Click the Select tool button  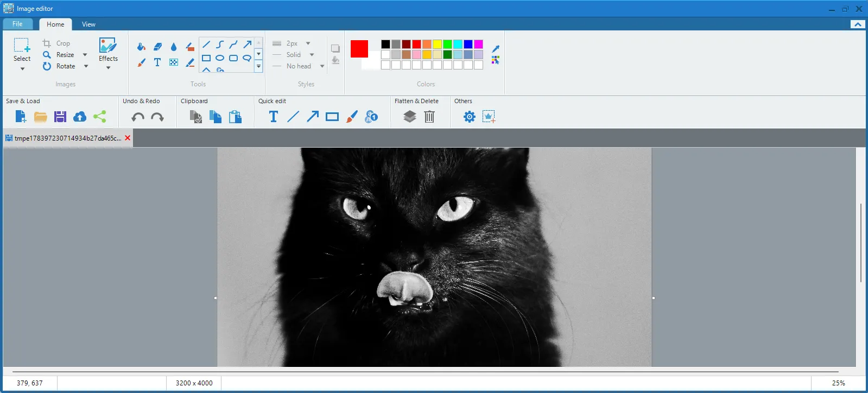pos(22,50)
